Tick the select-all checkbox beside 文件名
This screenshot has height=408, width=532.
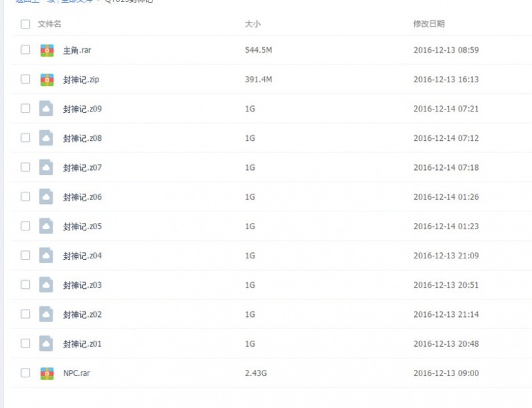[x=25, y=24]
